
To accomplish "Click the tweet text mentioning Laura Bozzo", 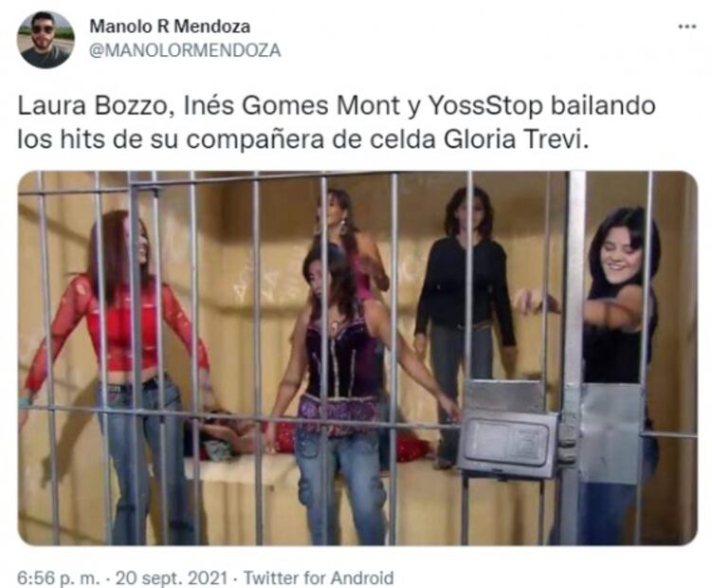I will tap(336, 122).
